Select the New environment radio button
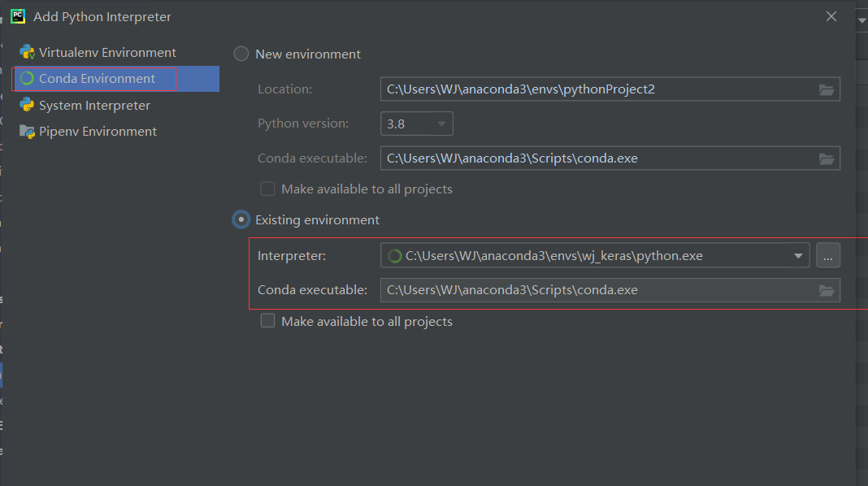 pos(241,54)
